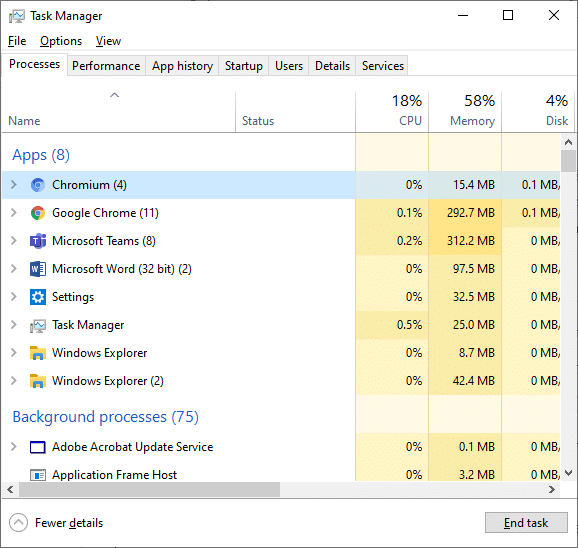Open the File menu
The width and height of the screenshot is (578, 548).
pyautogui.click(x=17, y=41)
